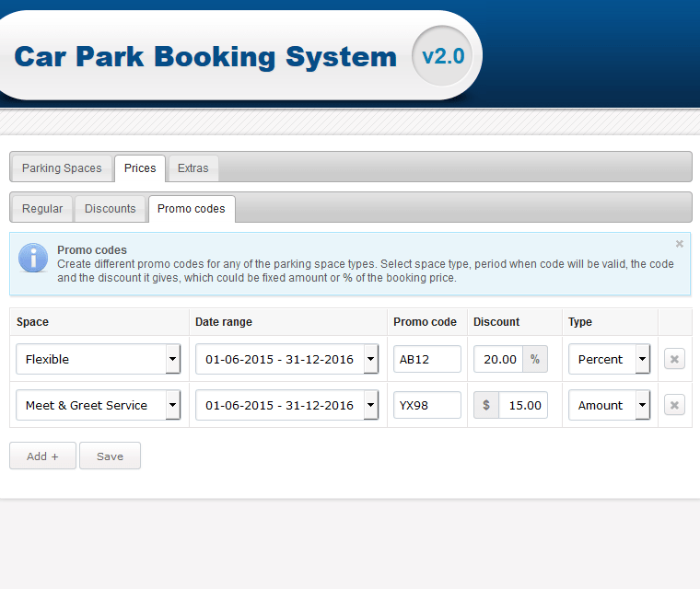Click the Car Park Booking System title
The width and height of the screenshot is (700, 589).
(205, 57)
